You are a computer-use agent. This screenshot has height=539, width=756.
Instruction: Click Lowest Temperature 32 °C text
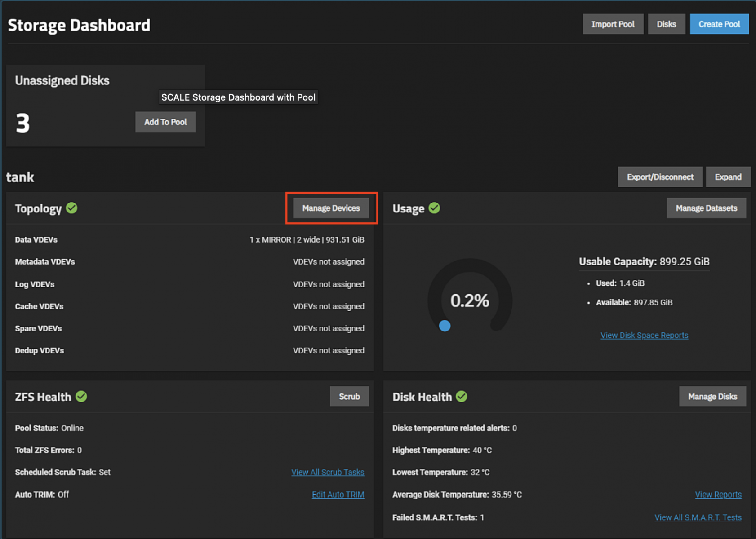point(441,472)
